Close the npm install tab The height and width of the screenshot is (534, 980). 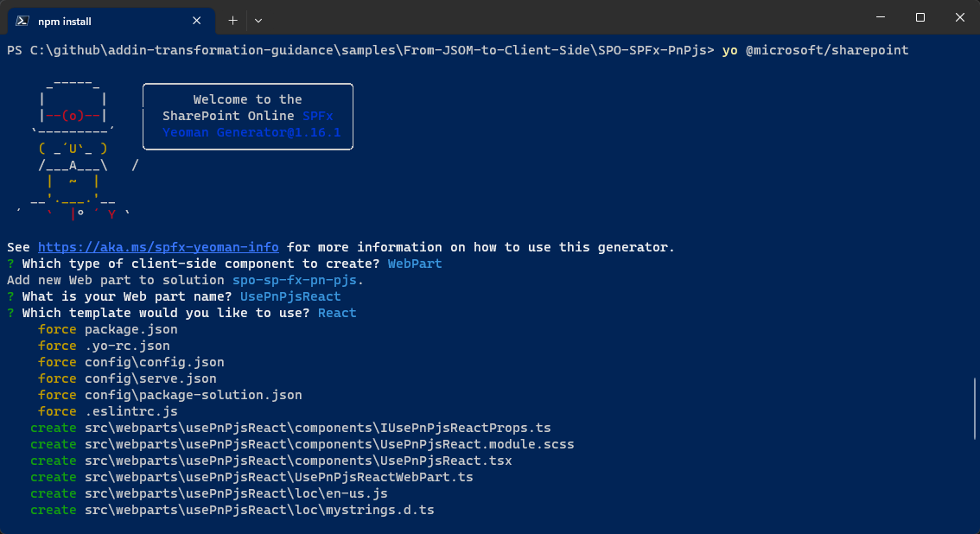pyautogui.click(x=196, y=21)
